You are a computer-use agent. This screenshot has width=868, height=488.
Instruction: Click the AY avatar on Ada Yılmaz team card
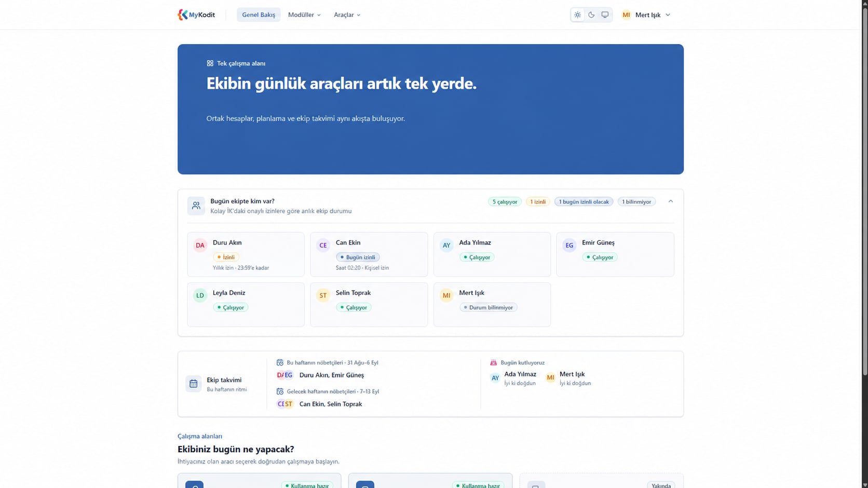tap(446, 245)
